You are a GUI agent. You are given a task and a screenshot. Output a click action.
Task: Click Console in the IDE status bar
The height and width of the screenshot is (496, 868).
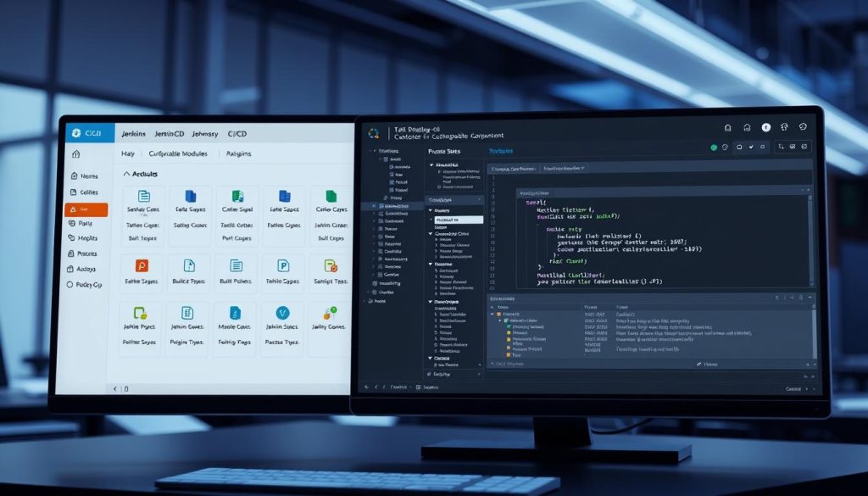click(x=793, y=389)
